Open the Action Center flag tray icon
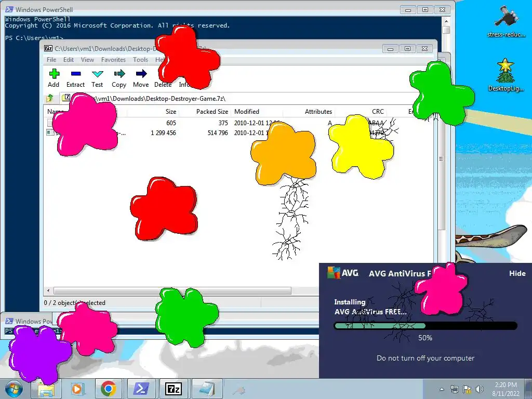The image size is (532, 399). pyautogui.click(x=467, y=389)
